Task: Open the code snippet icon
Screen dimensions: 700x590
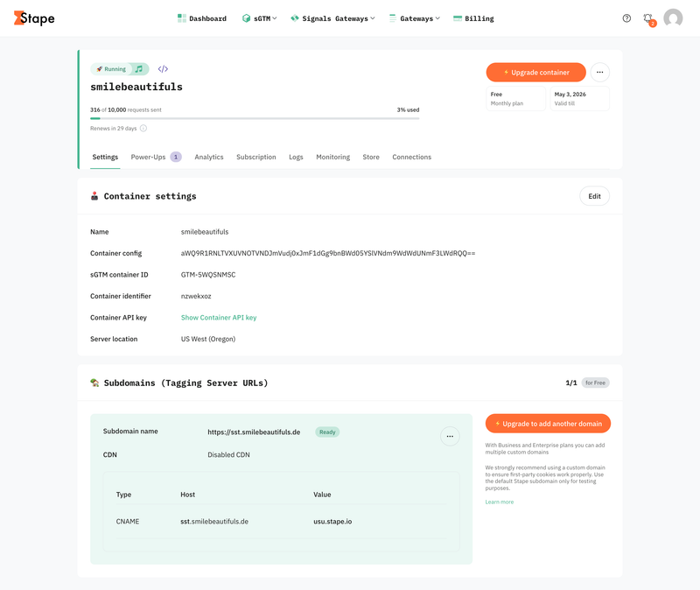Action: [x=163, y=69]
